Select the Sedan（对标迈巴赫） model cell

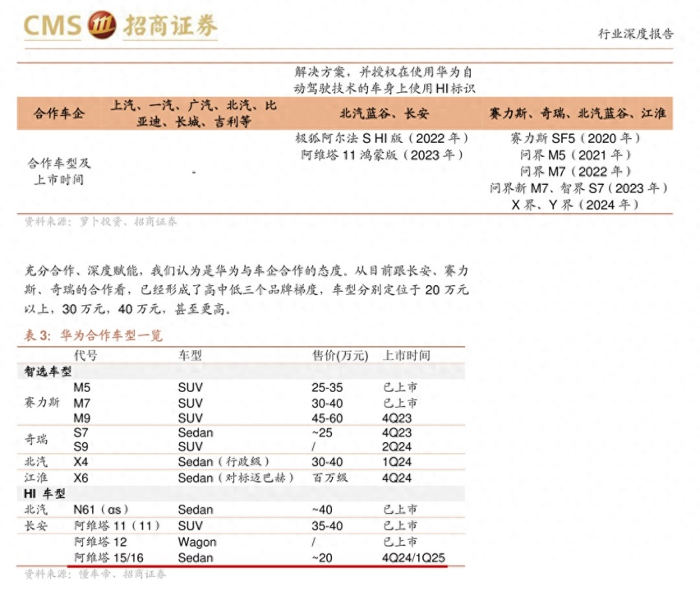coord(236,478)
